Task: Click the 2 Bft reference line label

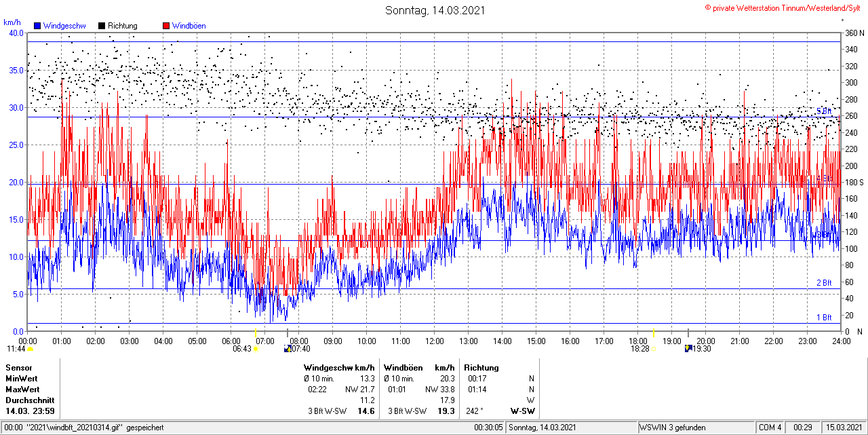Action: 823,283
